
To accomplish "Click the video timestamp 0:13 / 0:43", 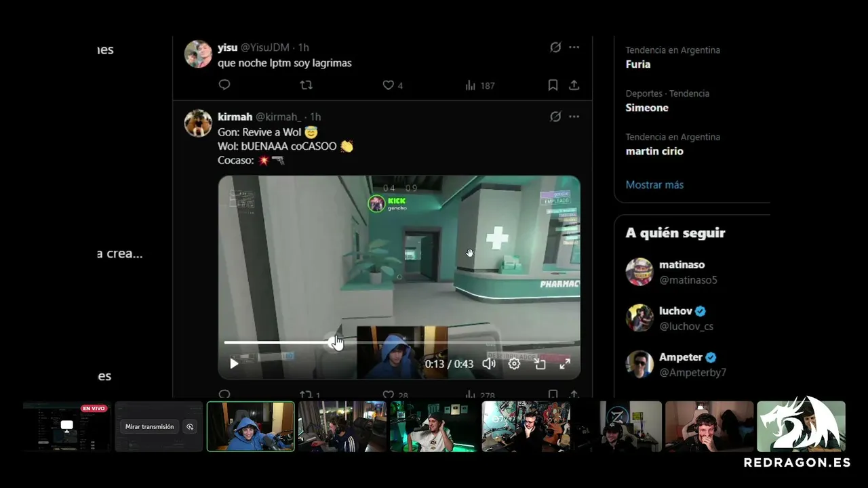I will click(449, 364).
